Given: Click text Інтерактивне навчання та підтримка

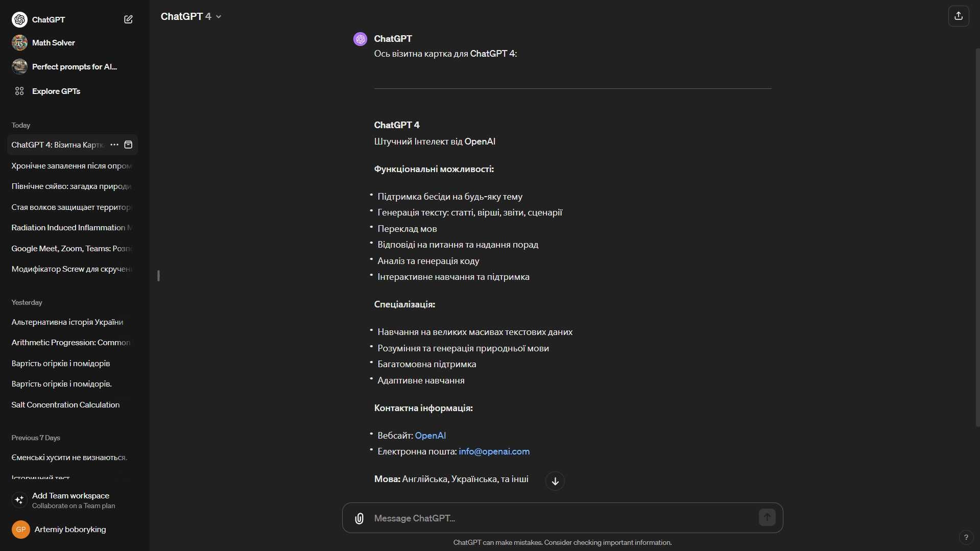Looking at the screenshot, I should click(453, 277).
